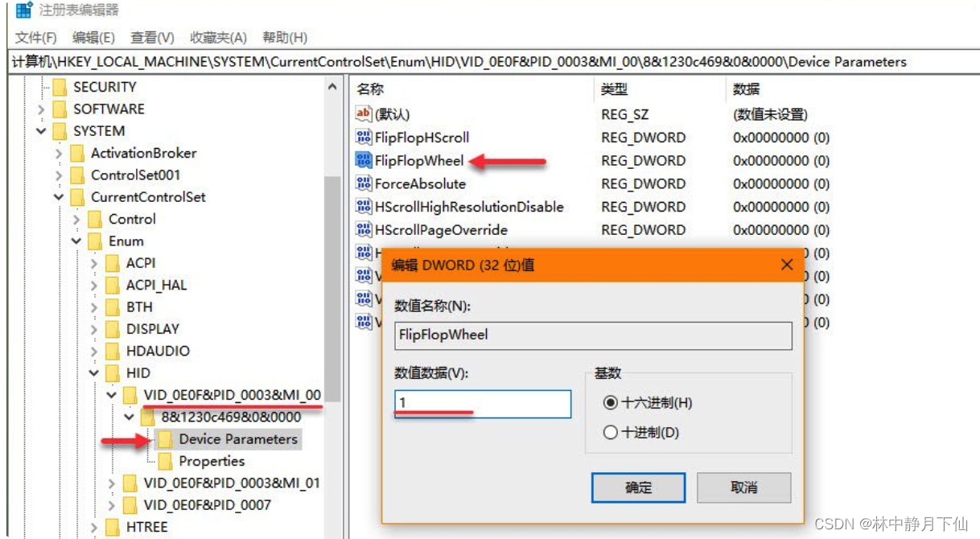The height and width of the screenshot is (539, 980).
Task: Click the HDAUDIO folder icon
Action: tap(113, 351)
